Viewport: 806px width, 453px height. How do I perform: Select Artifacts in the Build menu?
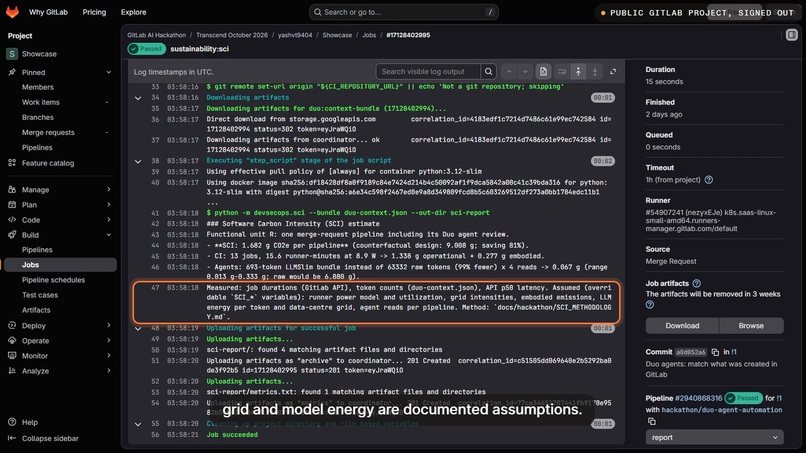click(x=36, y=310)
